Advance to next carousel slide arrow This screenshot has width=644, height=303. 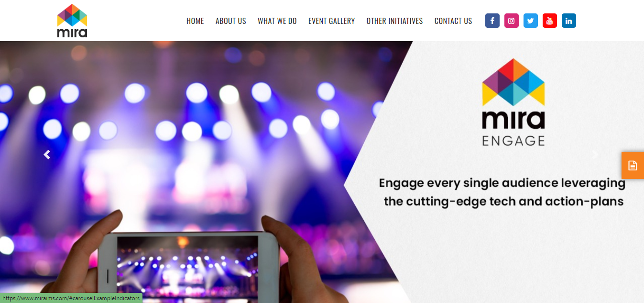[x=595, y=155]
